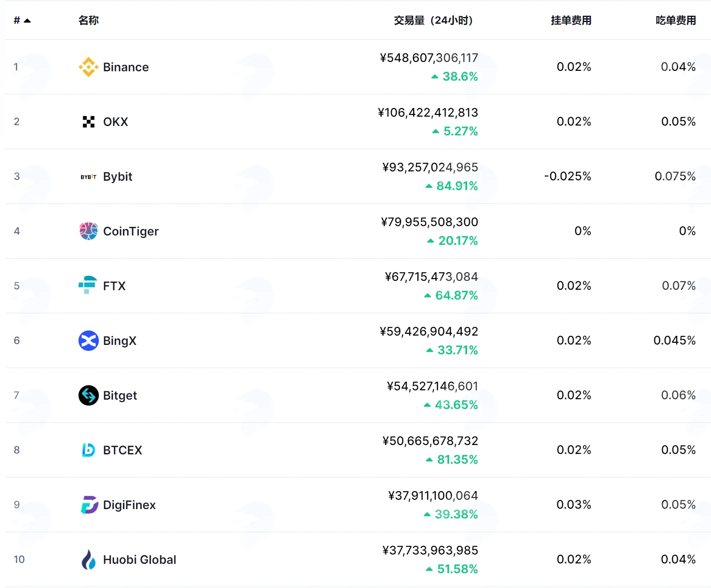Sort by 吃单费用 column header
This screenshot has height=588, width=711.
[x=676, y=20]
